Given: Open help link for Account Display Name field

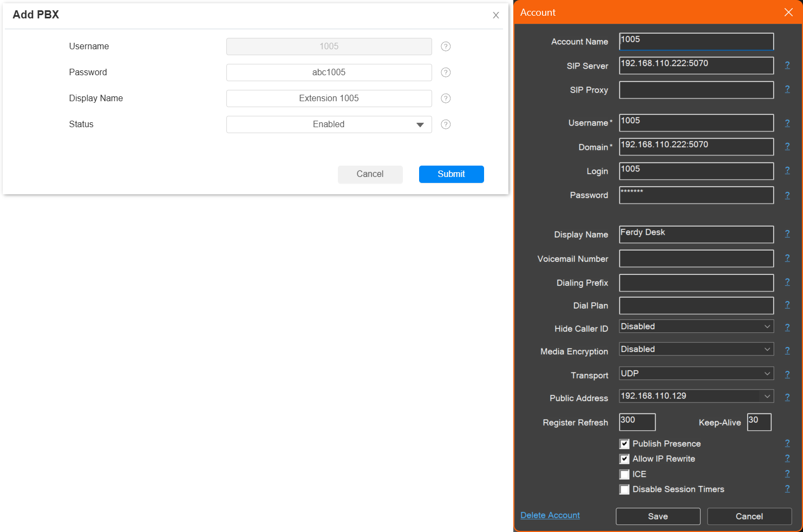Looking at the screenshot, I should (787, 234).
